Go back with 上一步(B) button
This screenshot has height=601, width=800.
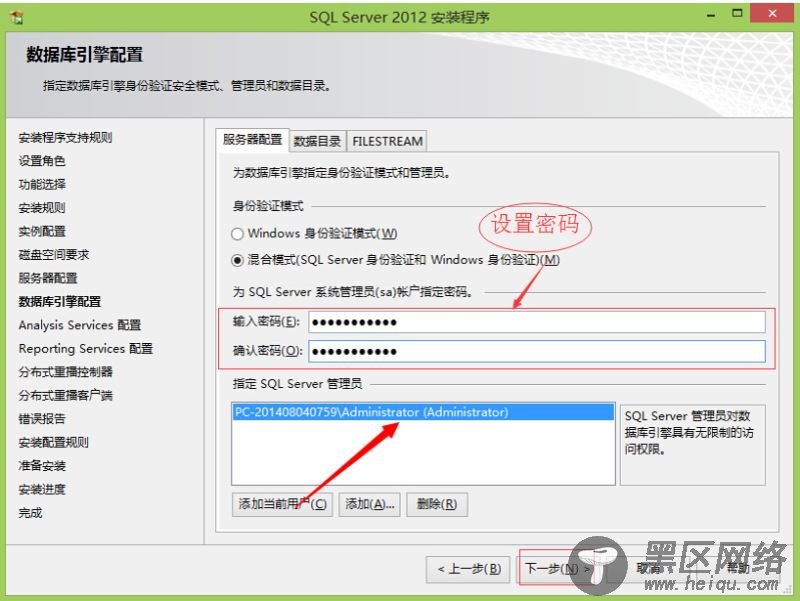coord(468,569)
